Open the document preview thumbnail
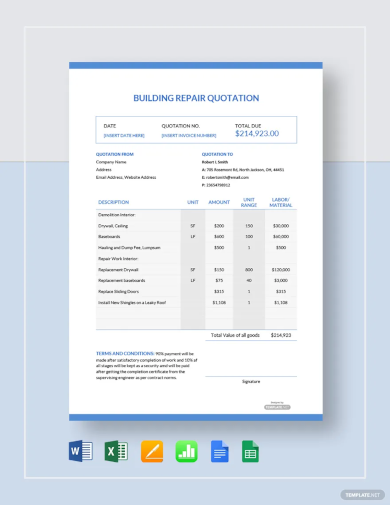 pos(196,241)
